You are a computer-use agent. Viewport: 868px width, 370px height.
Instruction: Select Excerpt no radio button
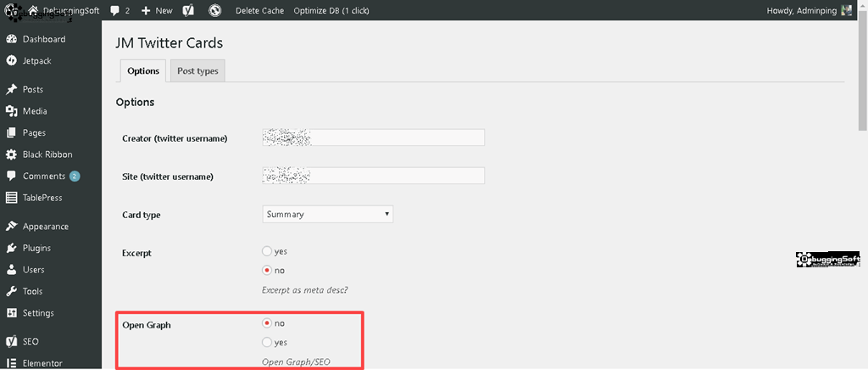click(267, 271)
